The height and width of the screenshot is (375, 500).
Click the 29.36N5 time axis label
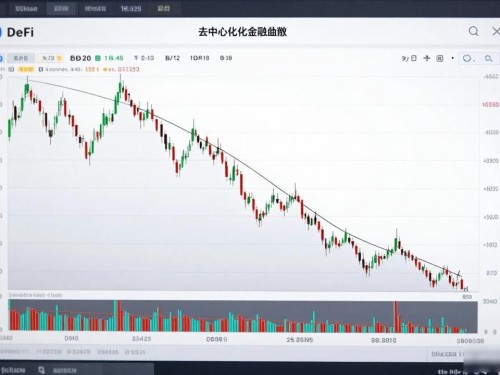[x=300, y=340]
